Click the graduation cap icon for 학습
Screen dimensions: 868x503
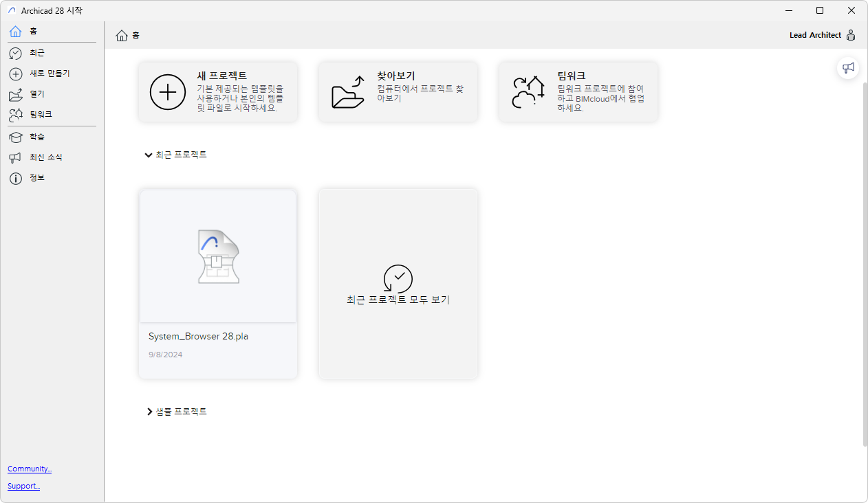[x=16, y=137]
